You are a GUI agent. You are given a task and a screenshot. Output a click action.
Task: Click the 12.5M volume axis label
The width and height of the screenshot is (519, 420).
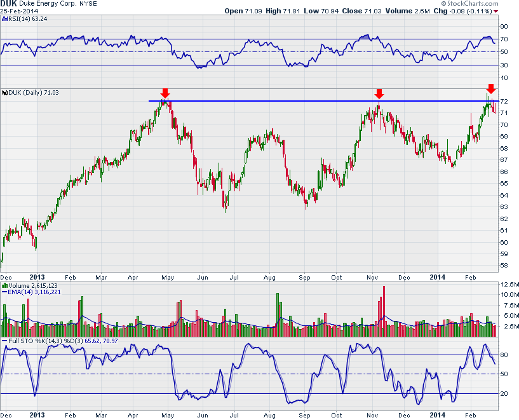509,284
